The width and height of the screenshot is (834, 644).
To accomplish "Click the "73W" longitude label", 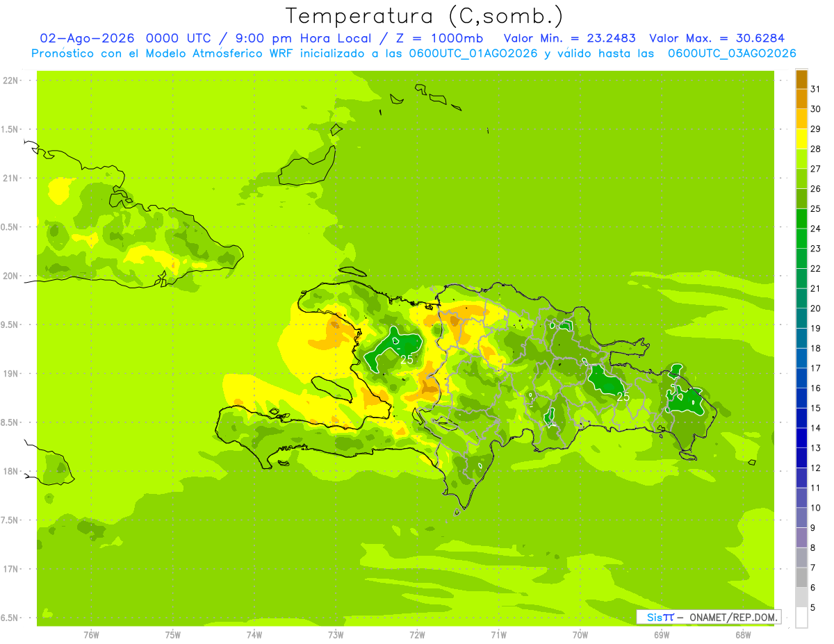I will click(x=336, y=635).
